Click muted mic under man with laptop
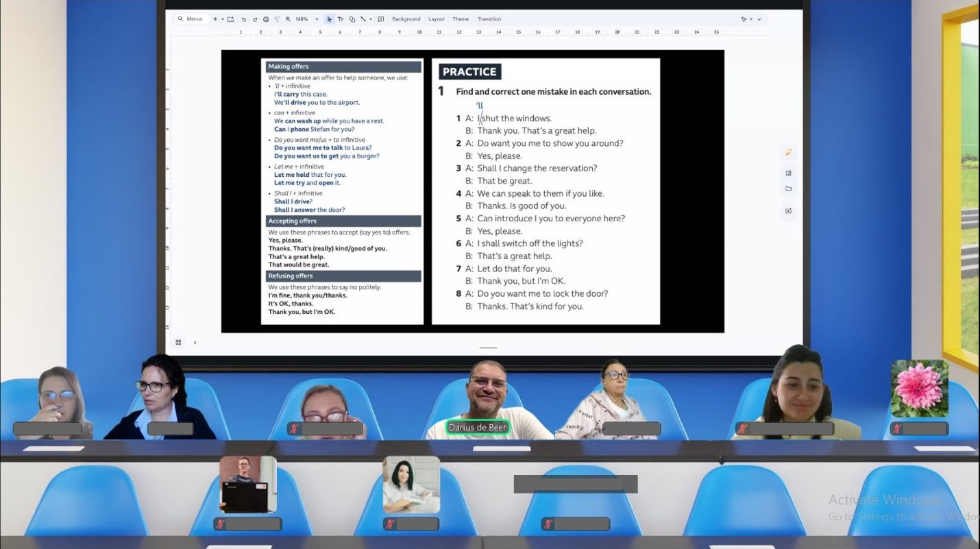 point(220,524)
